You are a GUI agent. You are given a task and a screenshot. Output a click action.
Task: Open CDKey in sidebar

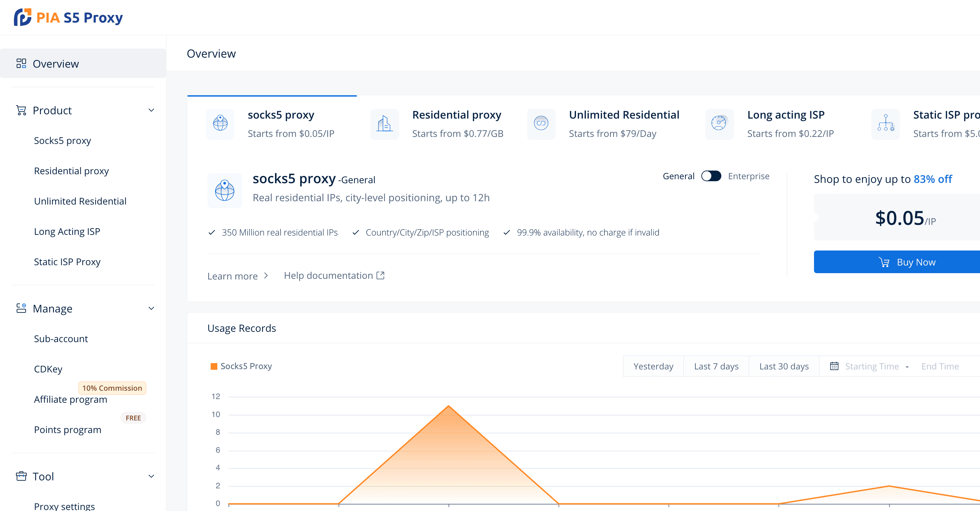48,369
